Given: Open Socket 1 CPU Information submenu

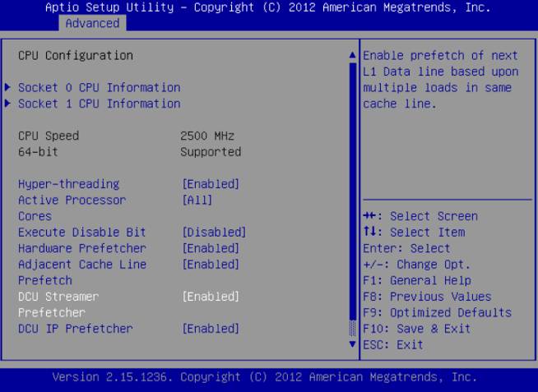Looking at the screenshot, I should tap(100, 104).
